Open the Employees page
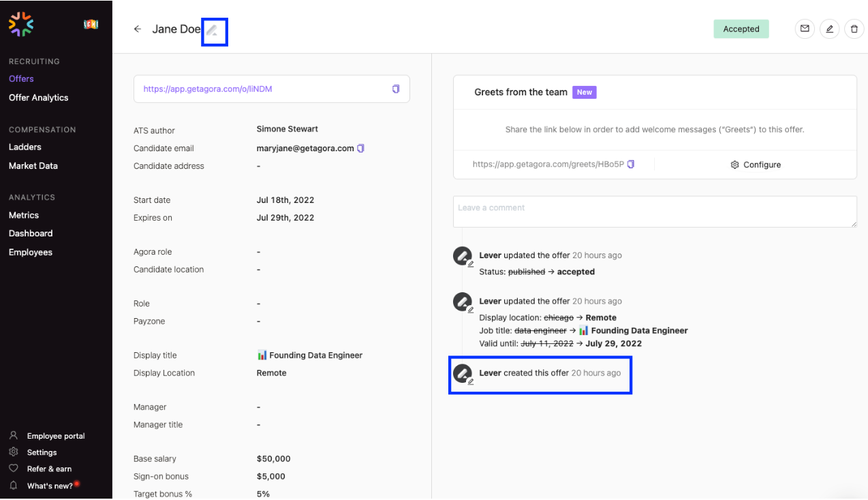Screen dimensions: 868x500 point(31,252)
